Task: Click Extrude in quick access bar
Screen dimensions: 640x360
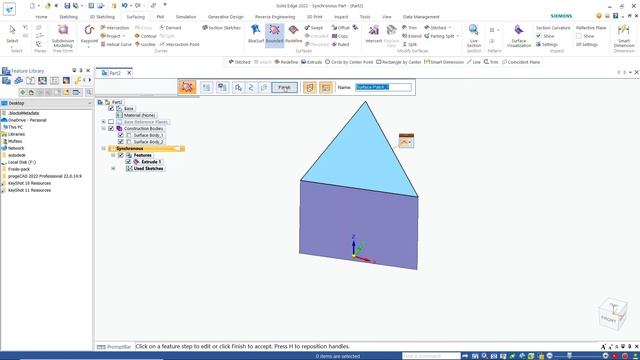Action: point(311,62)
